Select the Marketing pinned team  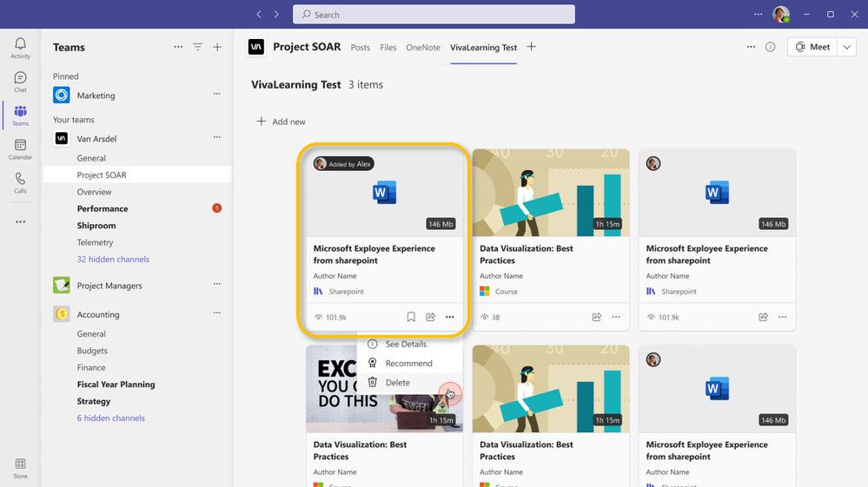(x=96, y=95)
